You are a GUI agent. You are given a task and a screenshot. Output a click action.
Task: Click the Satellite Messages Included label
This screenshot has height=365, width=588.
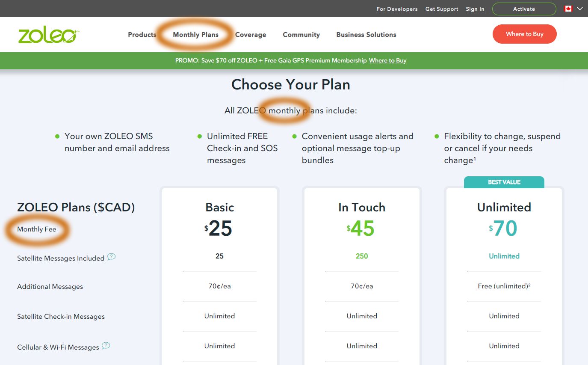pos(61,258)
